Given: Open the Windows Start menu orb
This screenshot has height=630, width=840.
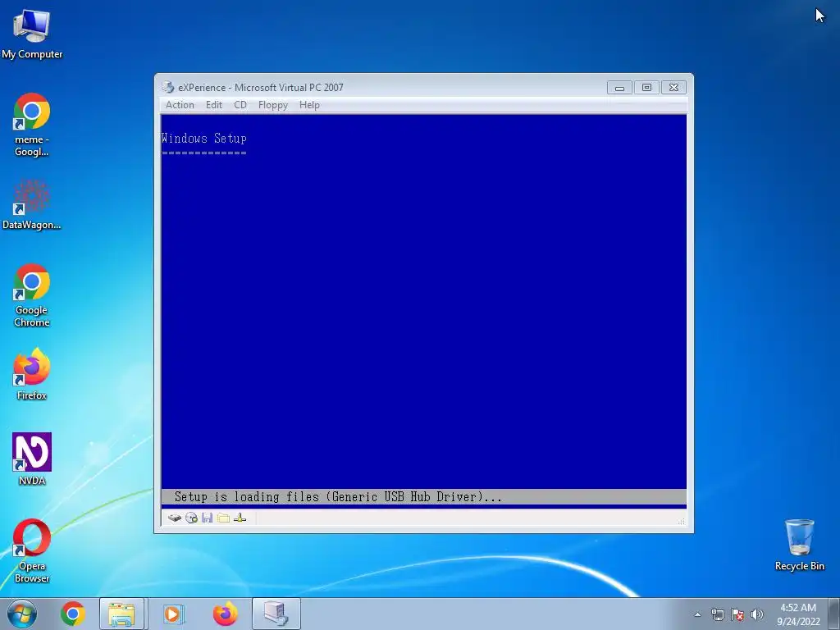Looking at the screenshot, I should click(22, 614).
